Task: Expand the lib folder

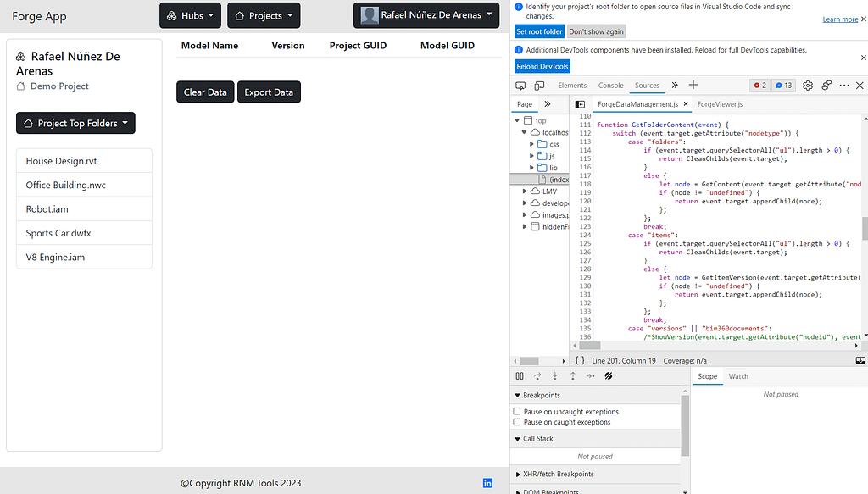Action: click(x=532, y=168)
